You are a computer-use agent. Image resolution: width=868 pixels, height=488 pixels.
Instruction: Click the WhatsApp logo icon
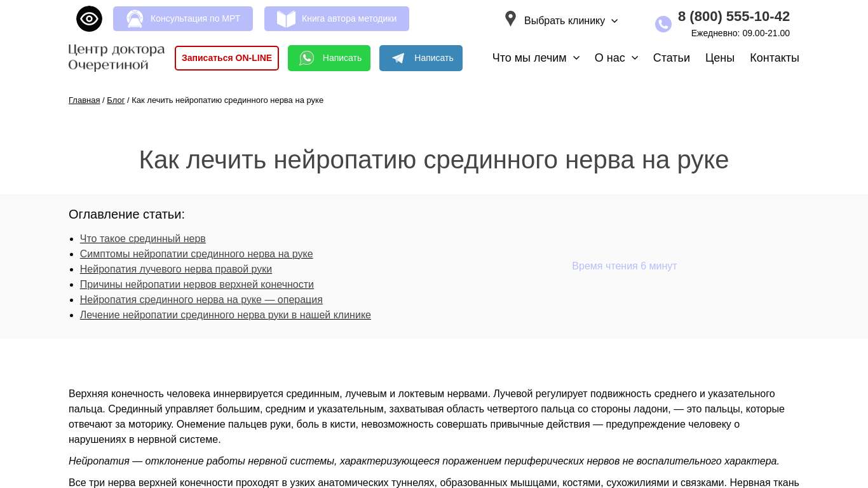pyautogui.click(x=307, y=58)
